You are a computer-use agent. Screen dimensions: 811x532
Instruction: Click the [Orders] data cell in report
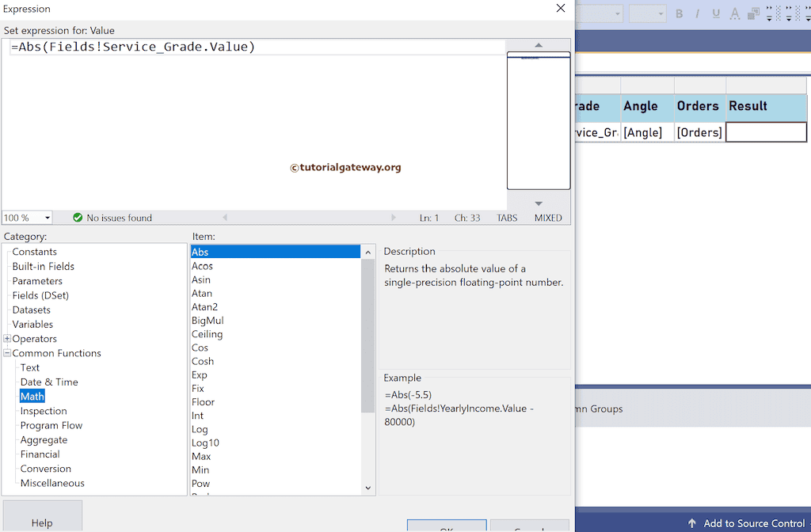[700, 132]
